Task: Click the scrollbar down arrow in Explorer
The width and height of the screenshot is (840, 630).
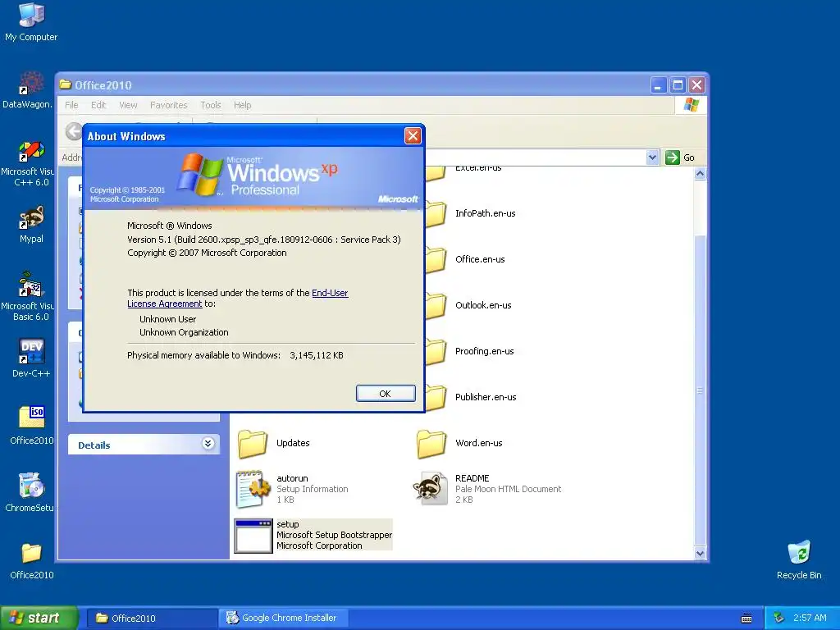Action: point(701,554)
